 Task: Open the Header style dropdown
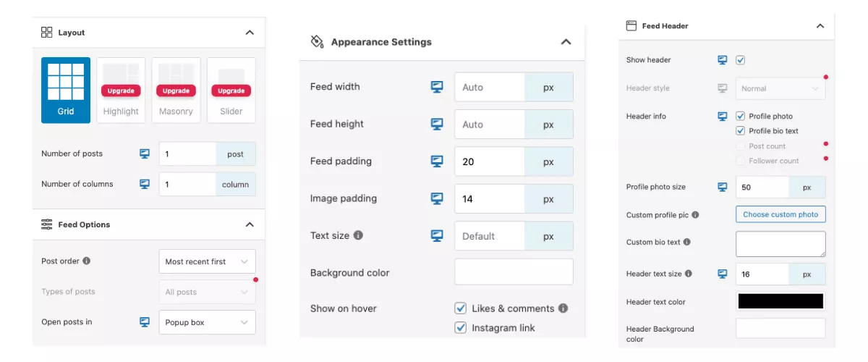point(780,88)
